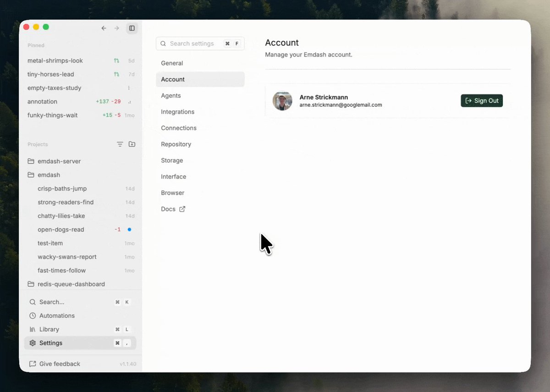
Task: Open the wacky-swans-report task
Action: [80, 257]
